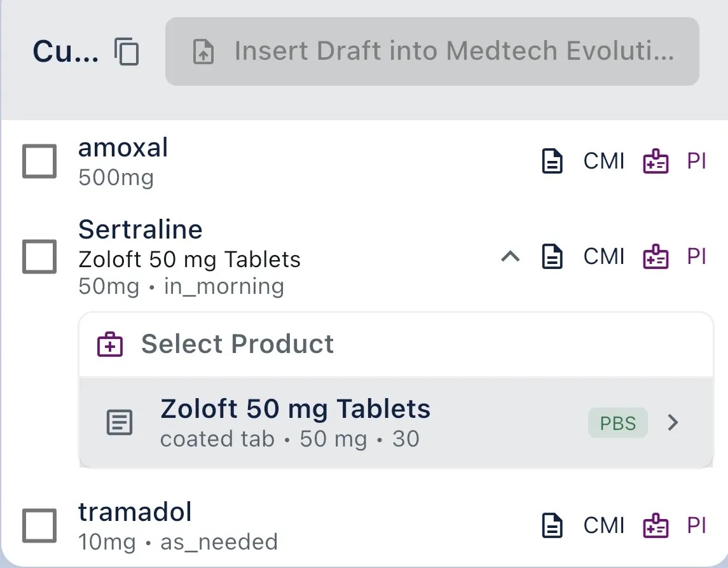The width and height of the screenshot is (728, 568).
Task: Click the PBS badge on the Zoloft row
Action: [x=617, y=422]
